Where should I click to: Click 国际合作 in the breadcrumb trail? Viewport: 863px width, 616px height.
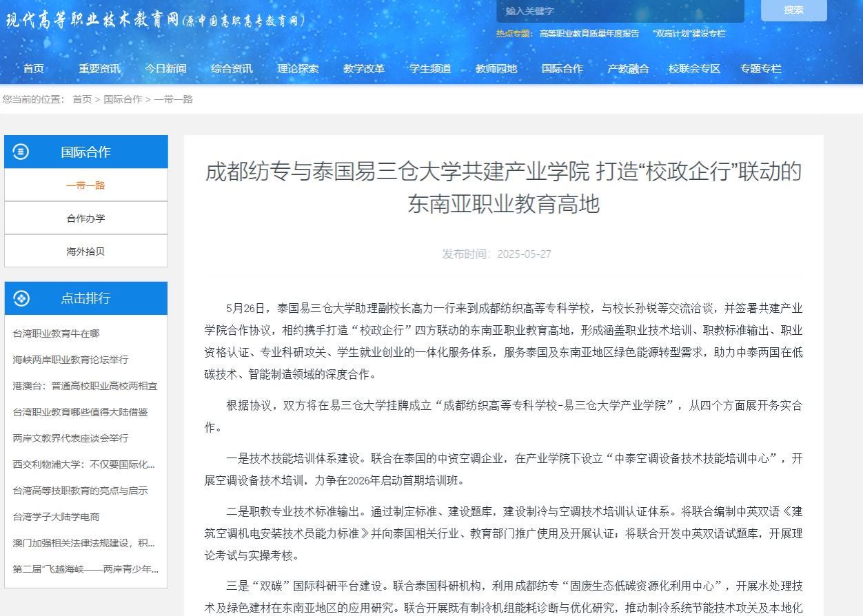click(123, 99)
